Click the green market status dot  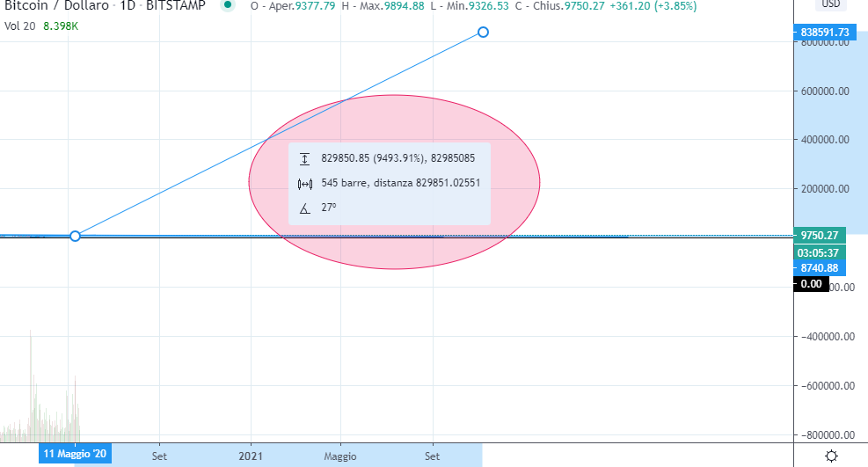[227, 5]
